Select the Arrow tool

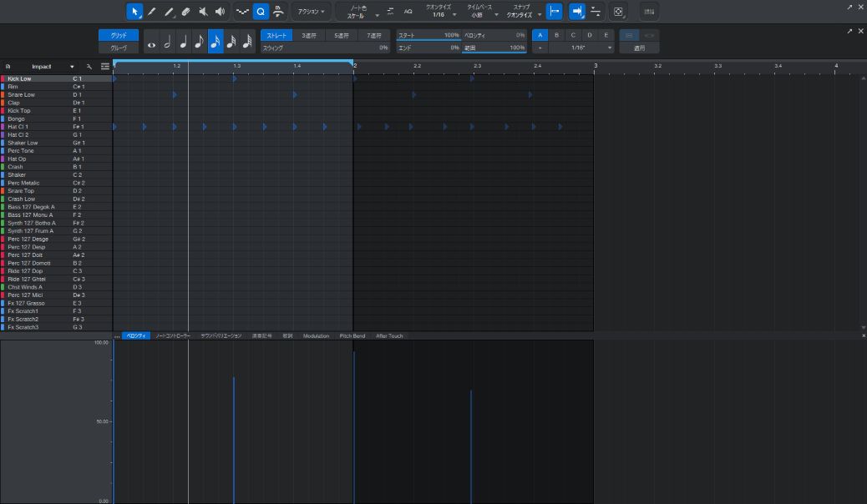click(134, 12)
